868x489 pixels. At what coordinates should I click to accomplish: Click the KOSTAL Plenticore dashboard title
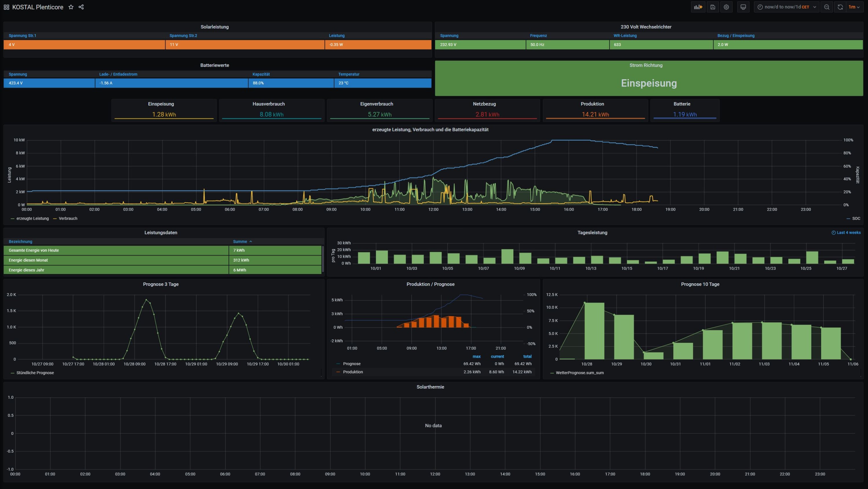pyautogui.click(x=38, y=7)
